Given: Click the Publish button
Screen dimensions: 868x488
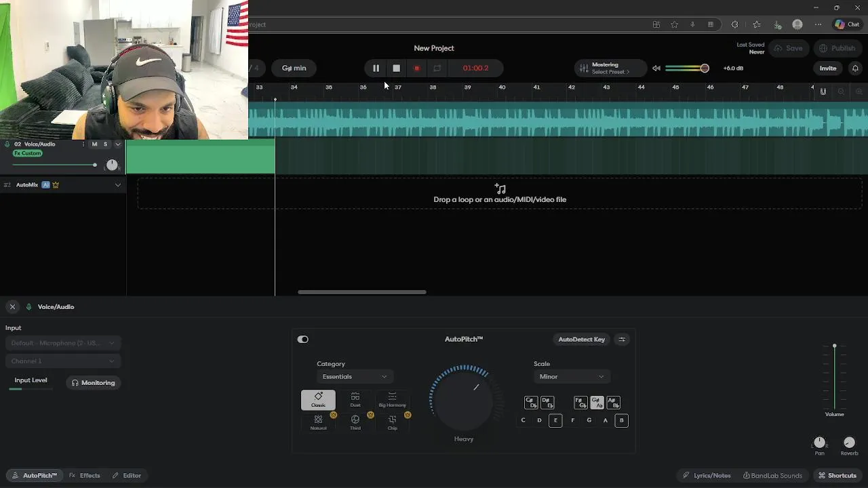Looking at the screenshot, I should (837, 48).
